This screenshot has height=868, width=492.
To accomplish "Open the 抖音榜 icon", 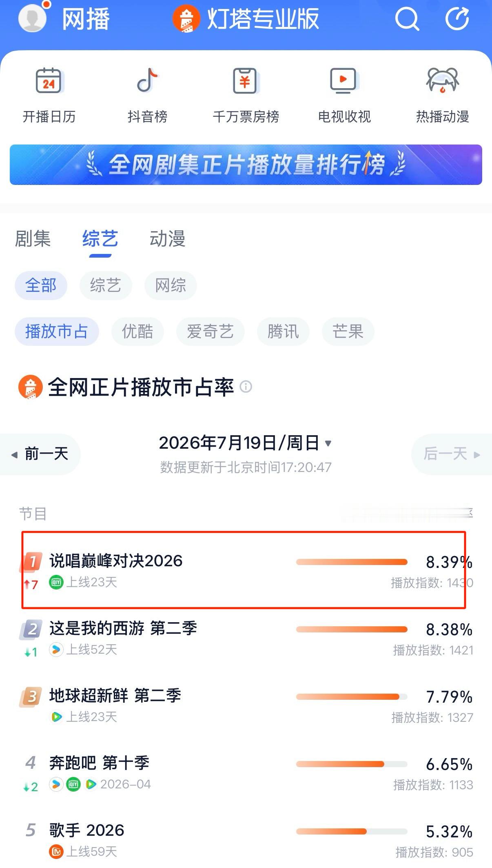I will point(147,80).
